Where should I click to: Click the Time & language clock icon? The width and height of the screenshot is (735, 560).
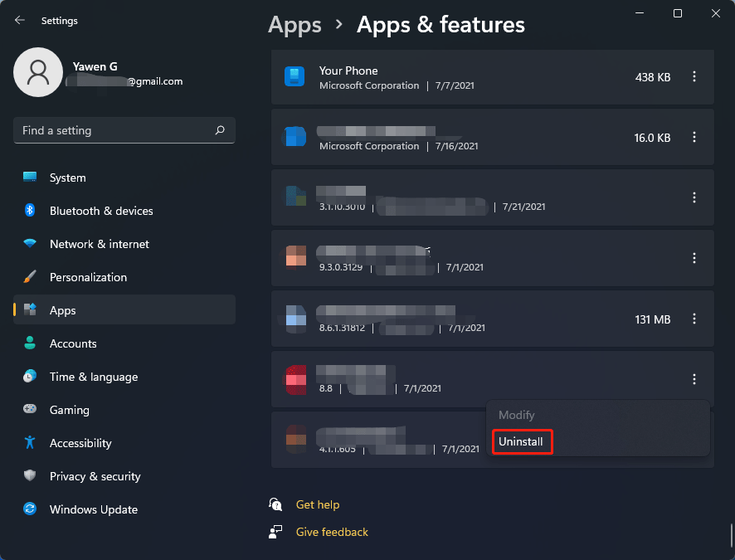(x=30, y=377)
